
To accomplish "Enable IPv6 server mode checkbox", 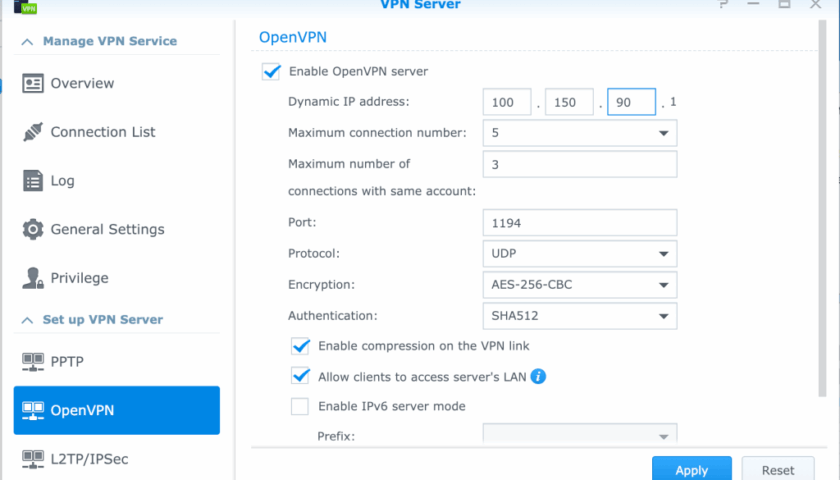I will tap(300, 406).
